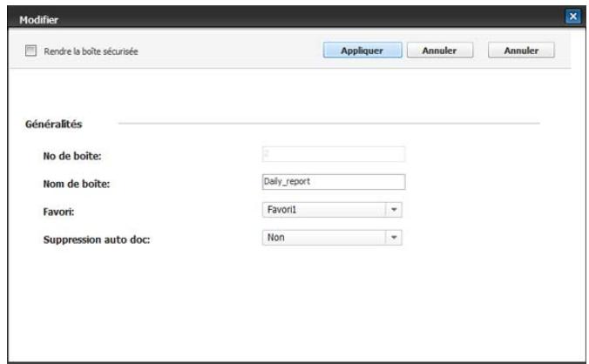Expand the Suppression auto doc box showing Non
589x364 pixels.
point(321,236)
